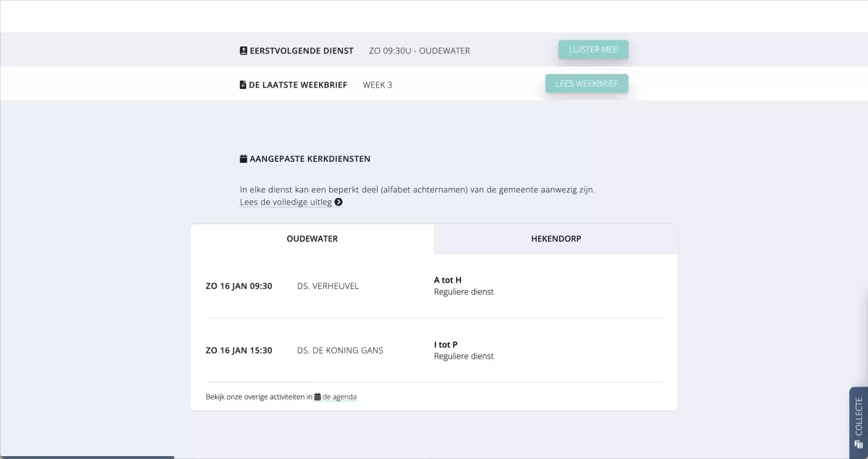868x459 pixels.
Task: Click the 'A tot H' group label
Action: coord(448,280)
